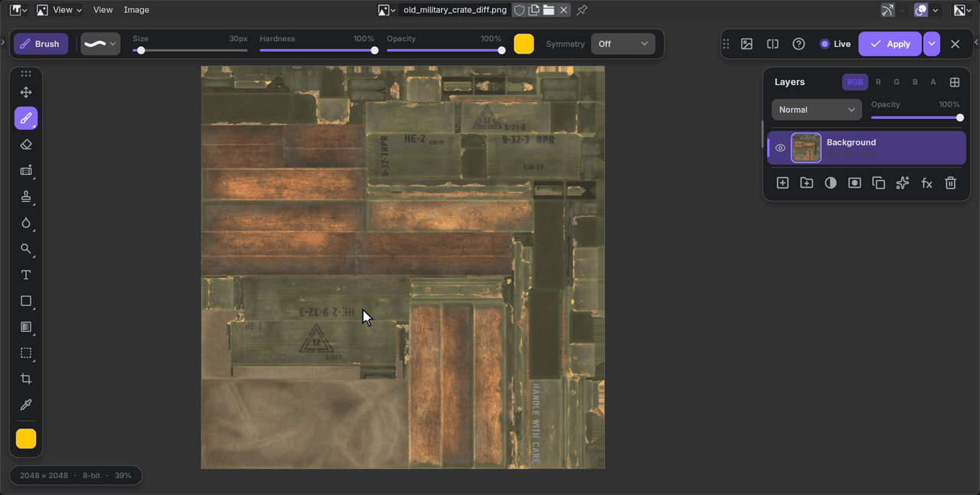Click the Brush tool label button
This screenshot has width=980, height=495.
point(41,44)
